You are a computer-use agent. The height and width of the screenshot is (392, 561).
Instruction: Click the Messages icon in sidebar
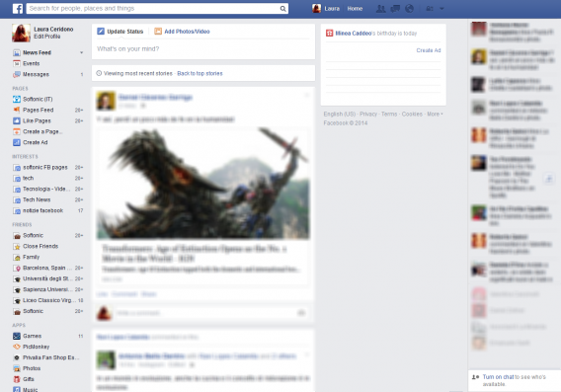17,74
